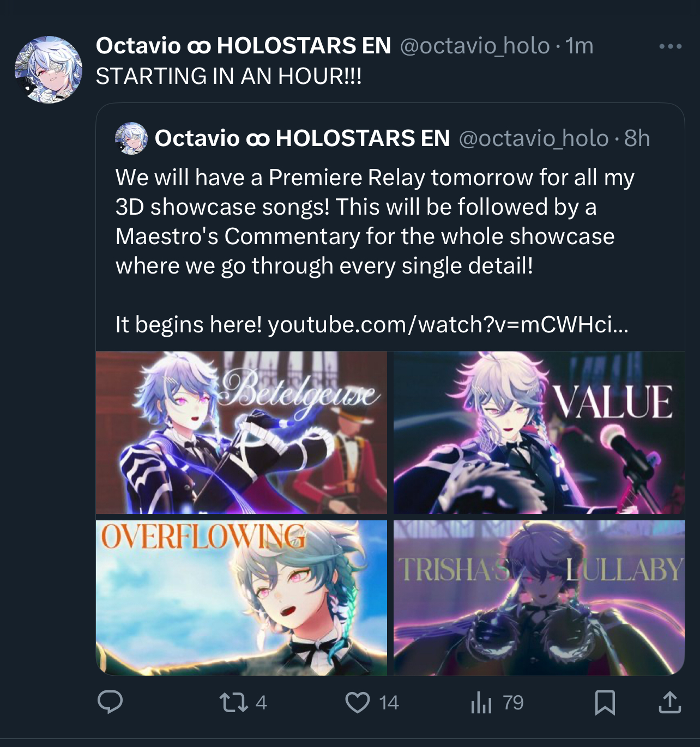Image resolution: width=700 pixels, height=747 pixels.
Task: Open the share tweet icon
Action: 670,702
